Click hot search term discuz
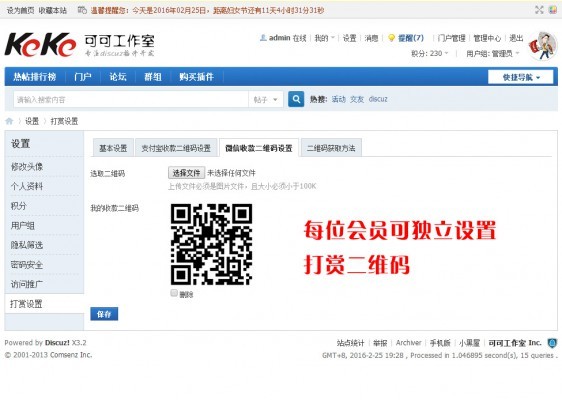The width and height of the screenshot is (562, 400). [x=378, y=99]
